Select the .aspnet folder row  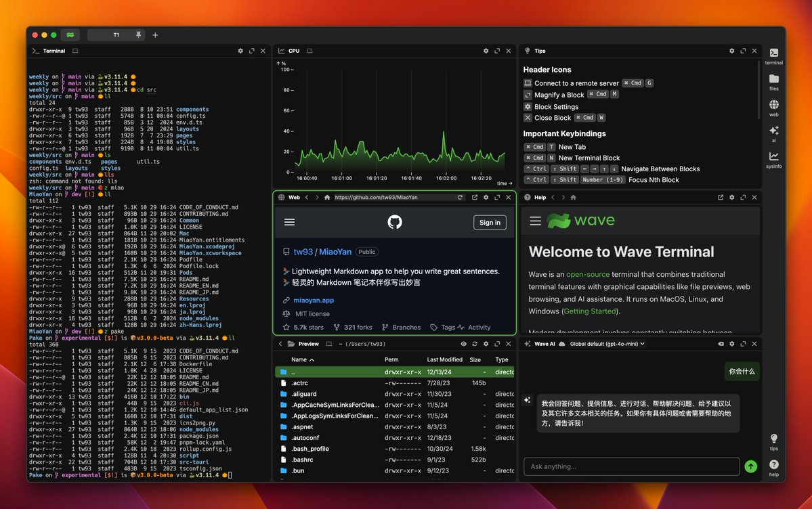pos(395,426)
